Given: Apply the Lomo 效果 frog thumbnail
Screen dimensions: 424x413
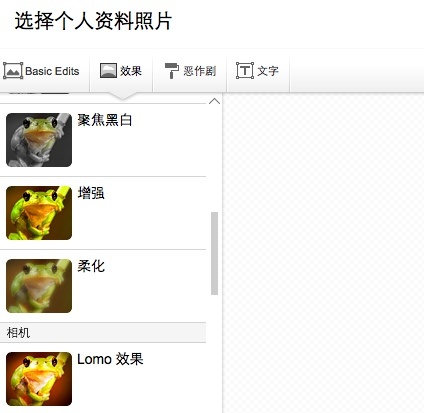Looking at the screenshot, I should pyautogui.click(x=39, y=379).
